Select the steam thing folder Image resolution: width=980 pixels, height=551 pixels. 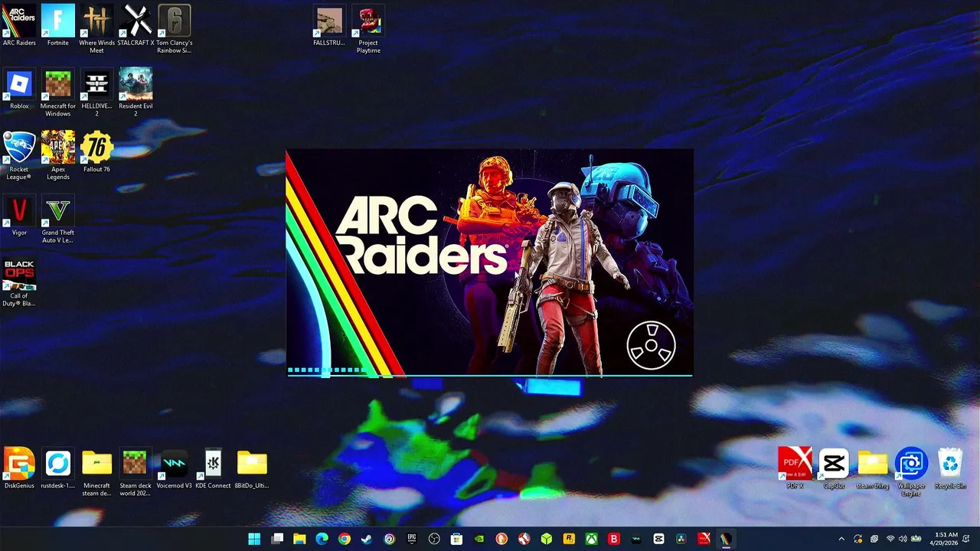click(873, 468)
